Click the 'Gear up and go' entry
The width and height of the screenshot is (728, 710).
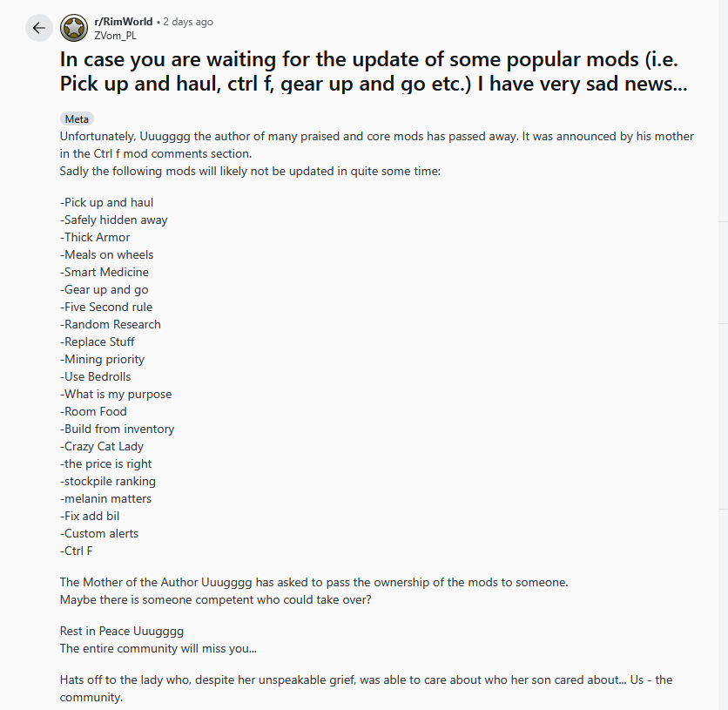pyautogui.click(x=104, y=289)
